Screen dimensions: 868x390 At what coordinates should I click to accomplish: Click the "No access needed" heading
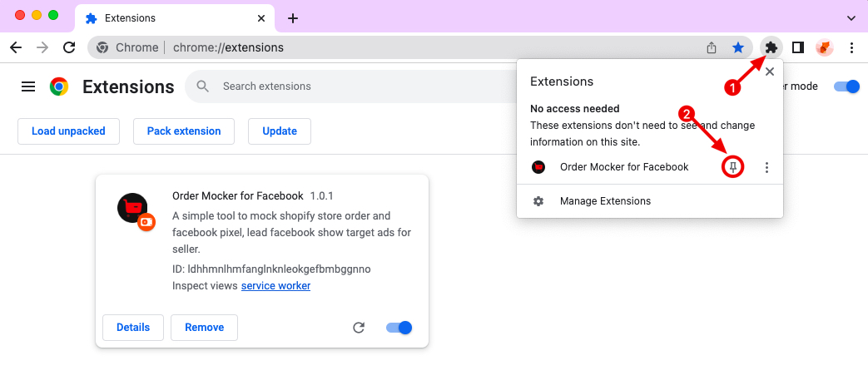(x=574, y=108)
